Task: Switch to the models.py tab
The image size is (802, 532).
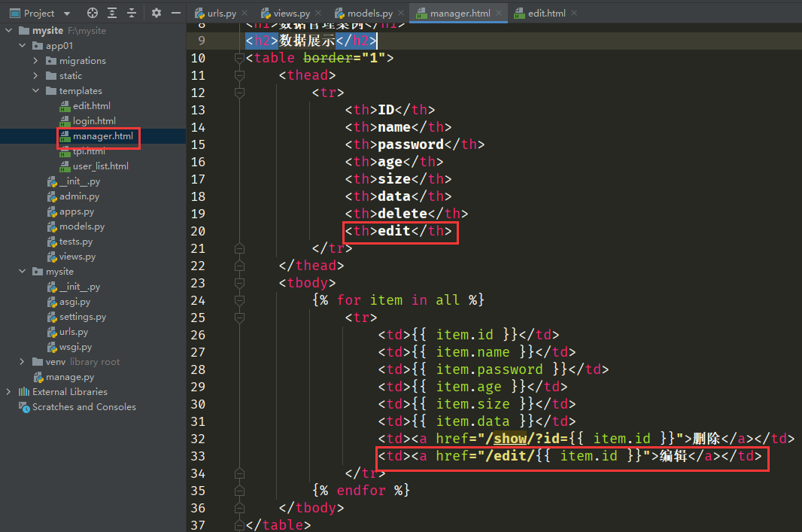Action: click(369, 14)
